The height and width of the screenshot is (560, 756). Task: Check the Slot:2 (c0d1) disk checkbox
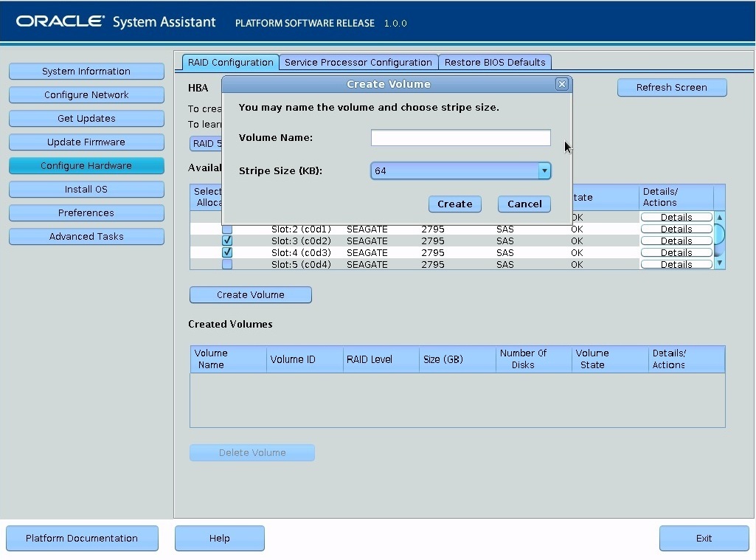pyautogui.click(x=227, y=229)
